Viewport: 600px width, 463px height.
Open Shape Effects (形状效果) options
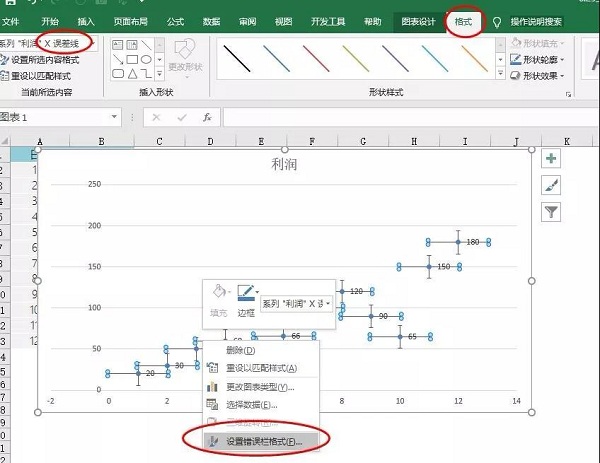click(x=537, y=76)
